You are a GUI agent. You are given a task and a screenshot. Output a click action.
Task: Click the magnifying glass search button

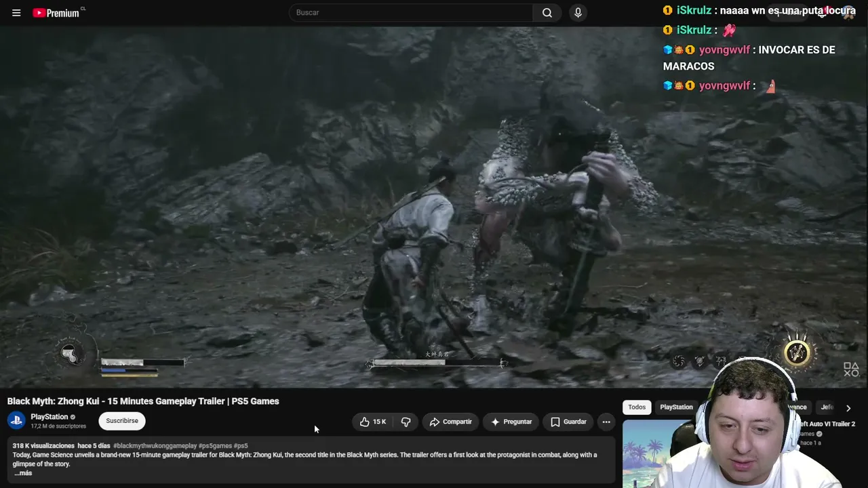tap(547, 13)
